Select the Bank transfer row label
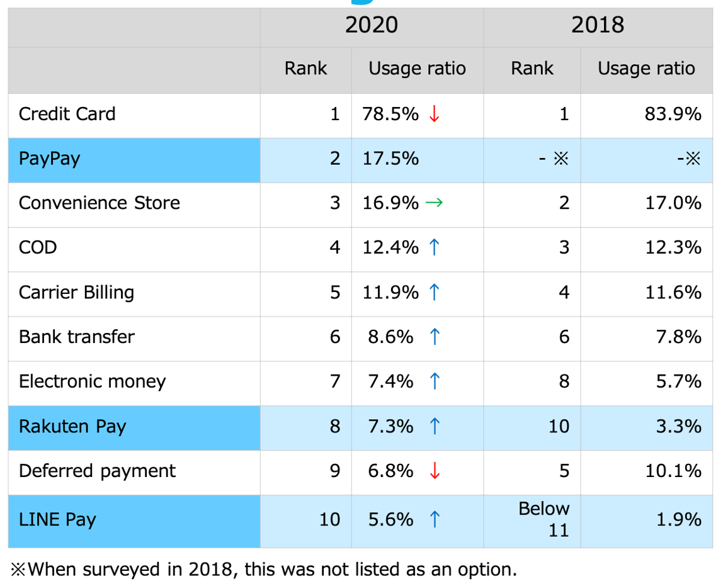Image resolution: width=728 pixels, height=584 pixels. (x=77, y=337)
